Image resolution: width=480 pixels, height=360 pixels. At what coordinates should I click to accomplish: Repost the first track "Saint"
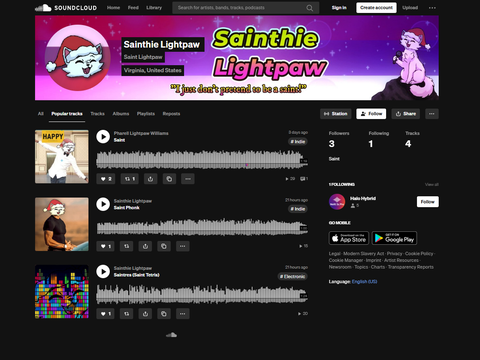tap(130, 179)
